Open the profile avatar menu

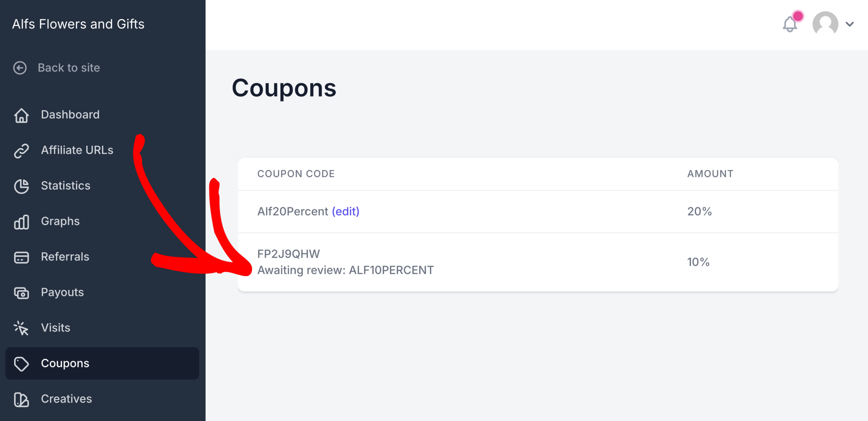click(825, 24)
